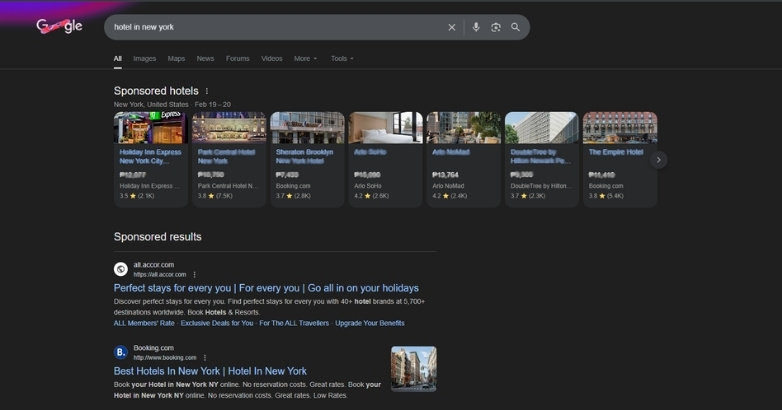Click the Booking.com ad street thumbnail

(x=413, y=369)
